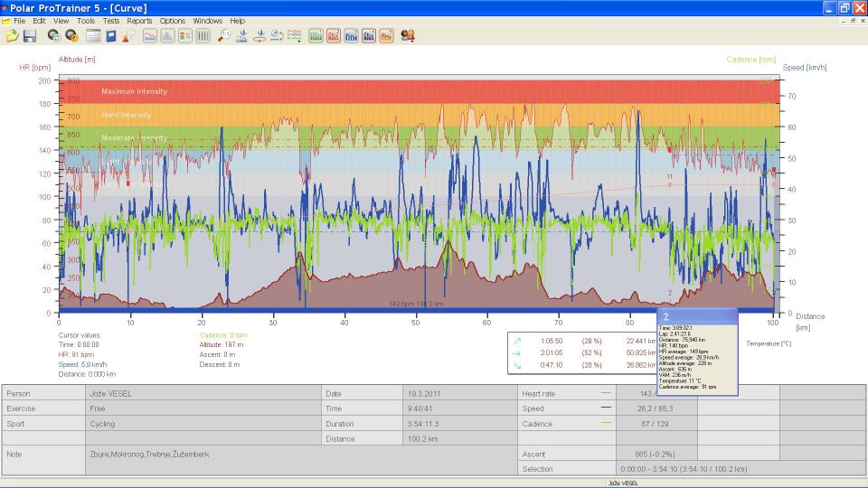Click the Hard intensity zone label

tap(127, 115)
